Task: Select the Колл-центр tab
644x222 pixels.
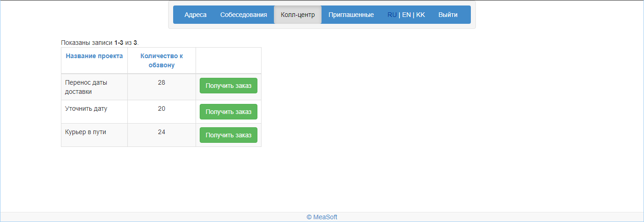Action: 298,15
